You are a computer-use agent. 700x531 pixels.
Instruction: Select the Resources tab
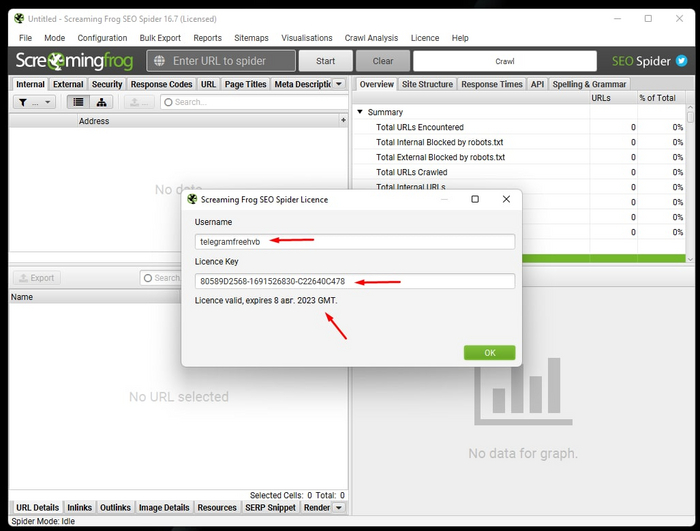click(217, 507)
